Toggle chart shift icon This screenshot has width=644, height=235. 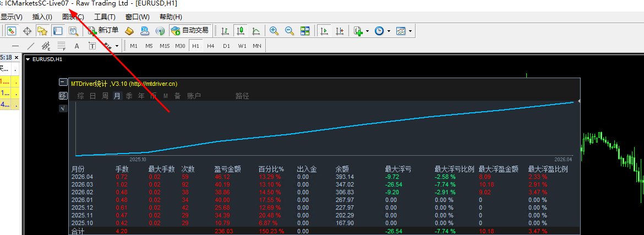click(x=340, y=31)
